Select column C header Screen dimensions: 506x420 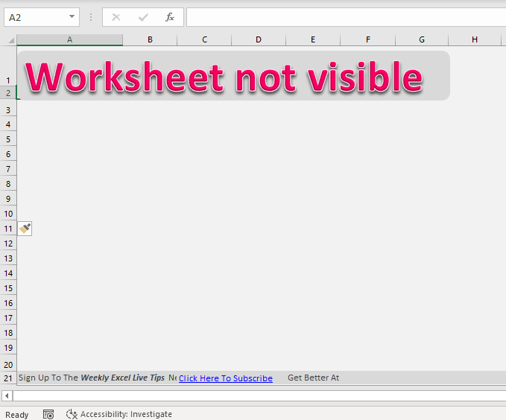(x=204, y=40)
